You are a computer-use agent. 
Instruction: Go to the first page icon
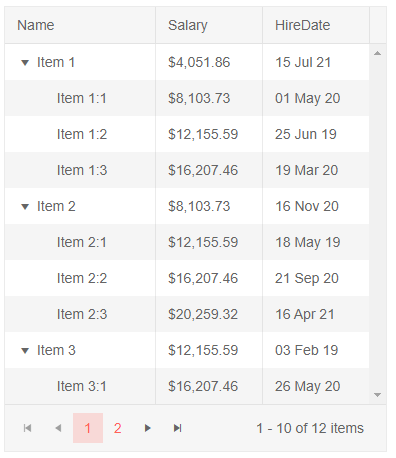(x=28, y=428)
